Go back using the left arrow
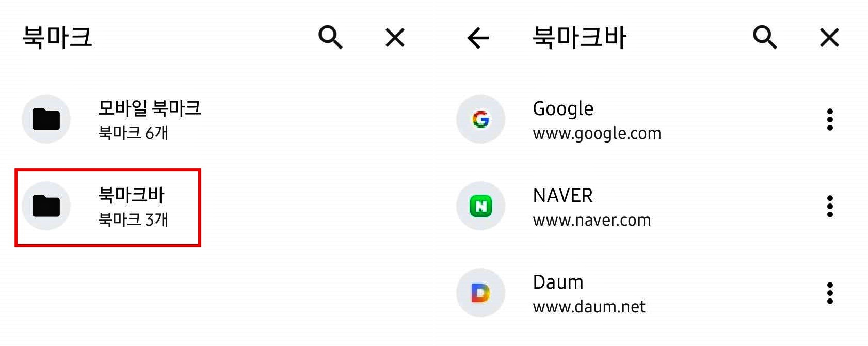Image resolution: width=868 pixels, height=346 pixels. tap(478, 38)
